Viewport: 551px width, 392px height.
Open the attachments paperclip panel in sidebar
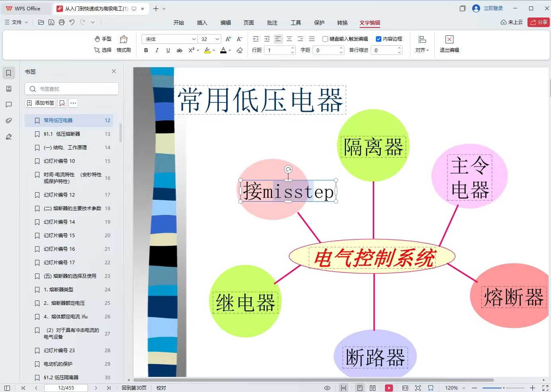(x=9, y=121)
